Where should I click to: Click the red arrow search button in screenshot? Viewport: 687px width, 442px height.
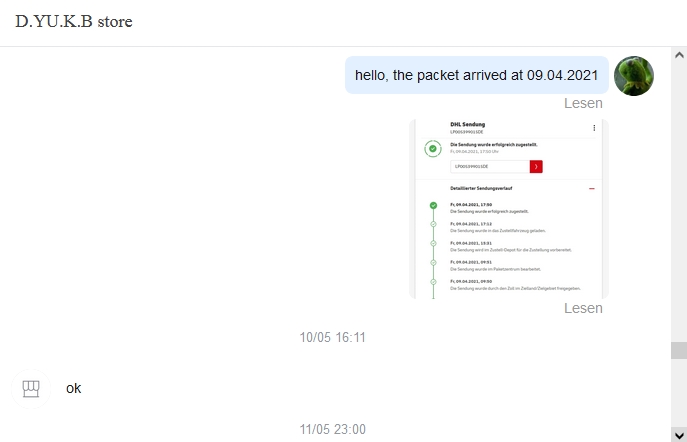click(536, 166)
